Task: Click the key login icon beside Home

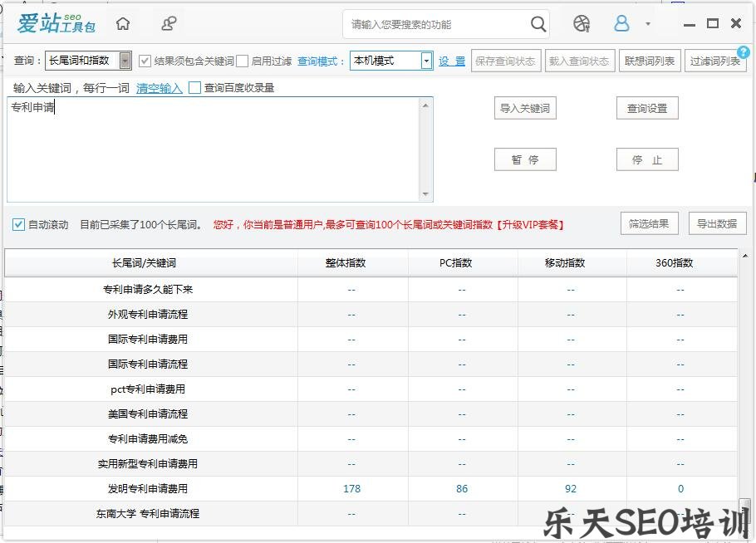Action: tap(169, 24)
